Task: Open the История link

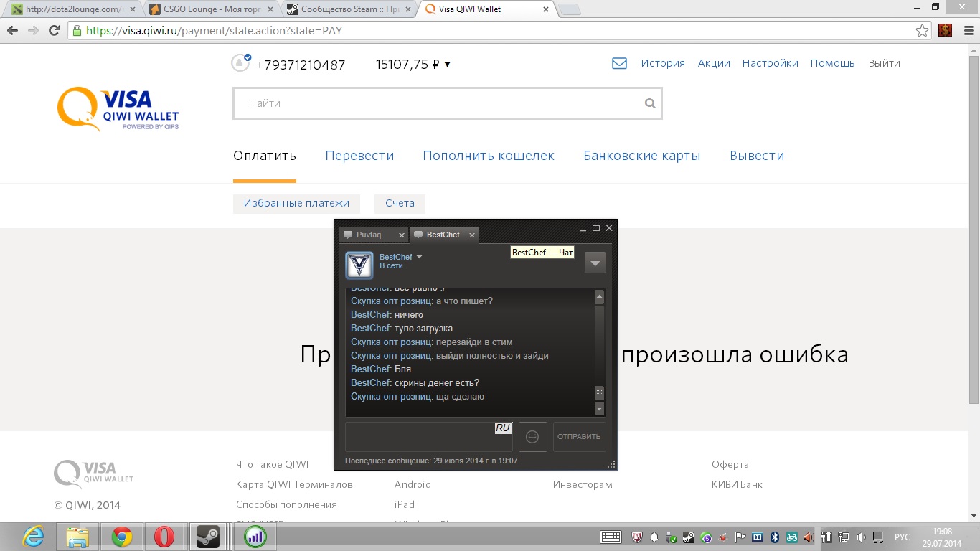Action: (663, 63)
